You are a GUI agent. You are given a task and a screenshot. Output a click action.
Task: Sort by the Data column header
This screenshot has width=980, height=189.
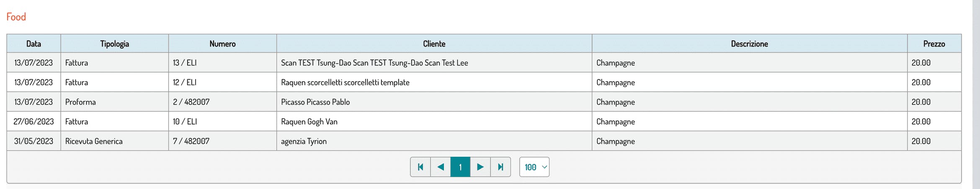pyautogui.click(x=34, y=44)
